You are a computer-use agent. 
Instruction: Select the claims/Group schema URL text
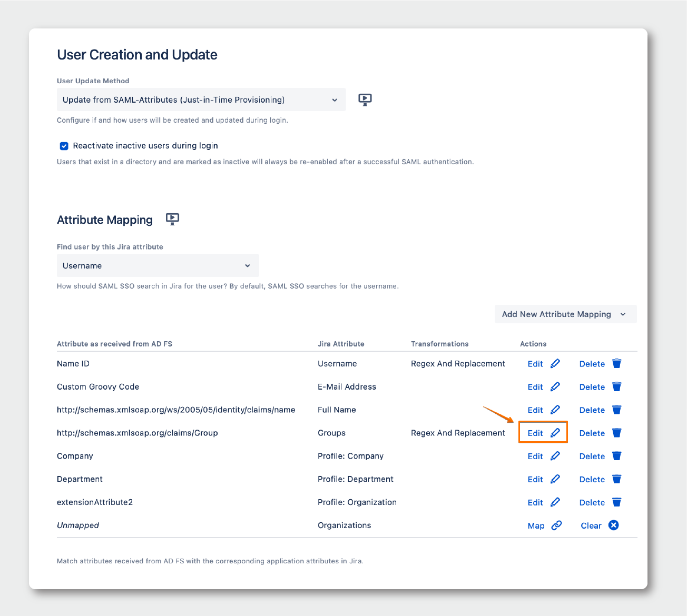point(138,433)
